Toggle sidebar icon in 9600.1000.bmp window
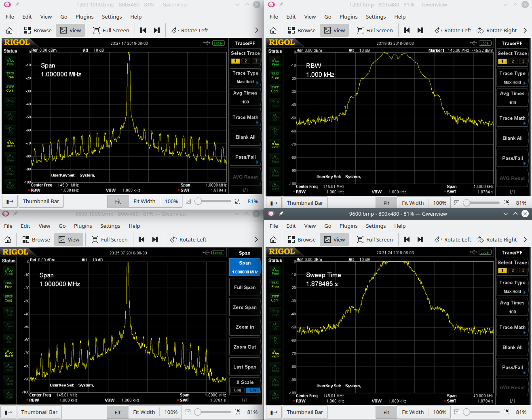The height and width of the screenshot is (420, 532). pyautogui.click(x=8, y=412)
